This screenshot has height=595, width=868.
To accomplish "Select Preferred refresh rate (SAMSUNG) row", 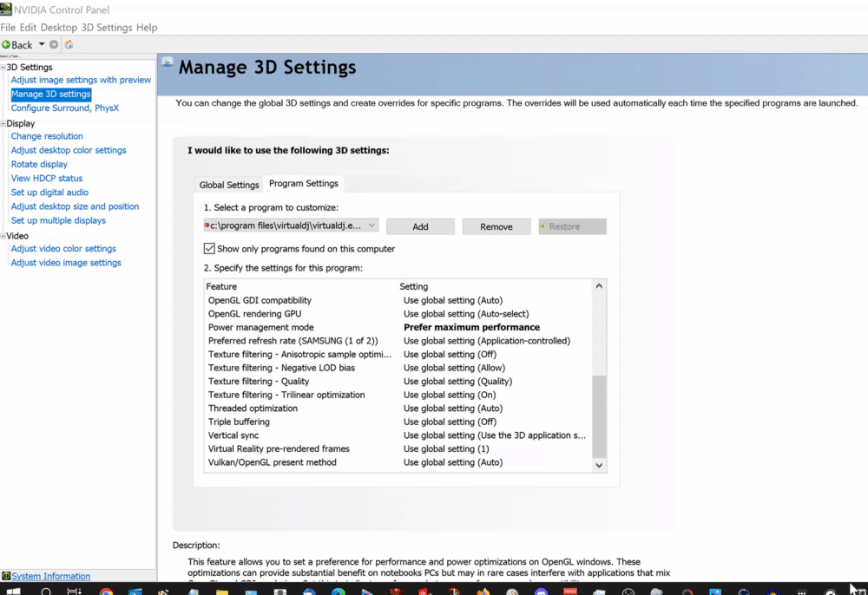I will point(398,341).
